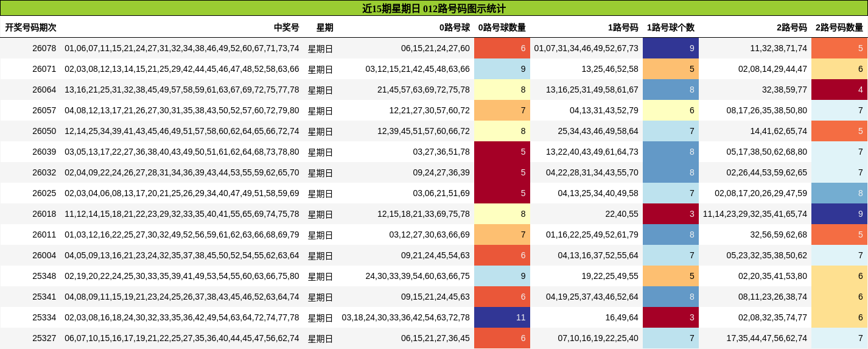Screen dimensions: 868x349
Task: Select the dark red 2路 count 4 in row 26064
Action: (x=839, y=90)
